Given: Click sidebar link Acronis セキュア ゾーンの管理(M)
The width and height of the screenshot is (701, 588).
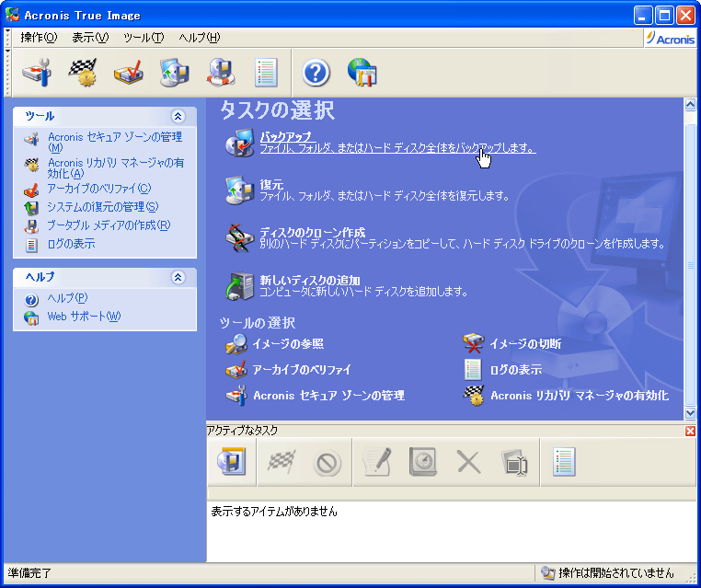Looking at the screenshot, I should click(x=115, y=142).
